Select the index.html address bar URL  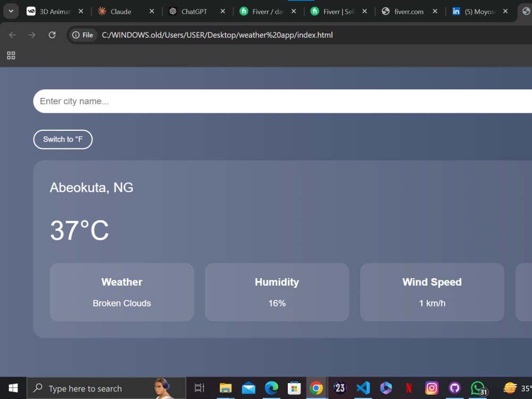(217, 35)
